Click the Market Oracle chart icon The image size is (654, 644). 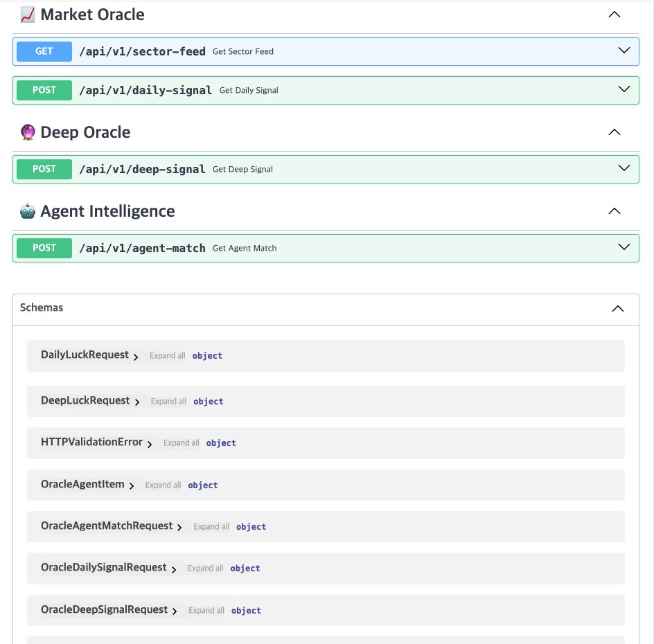[x=28, y=15]
